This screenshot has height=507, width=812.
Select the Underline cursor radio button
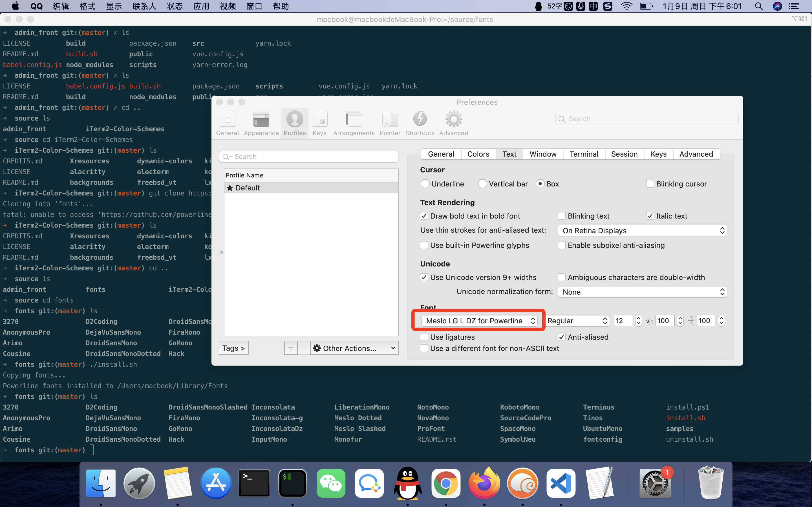pos(425,184)
